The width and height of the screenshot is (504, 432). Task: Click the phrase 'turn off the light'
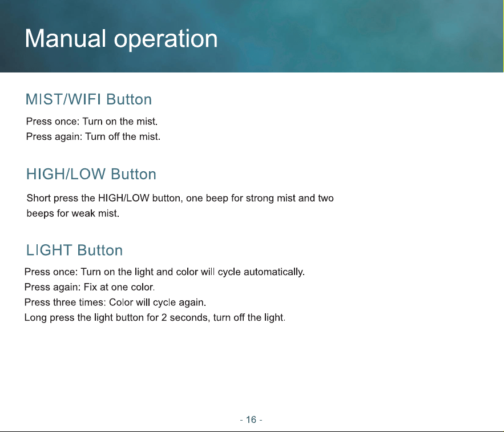point(249,317)
